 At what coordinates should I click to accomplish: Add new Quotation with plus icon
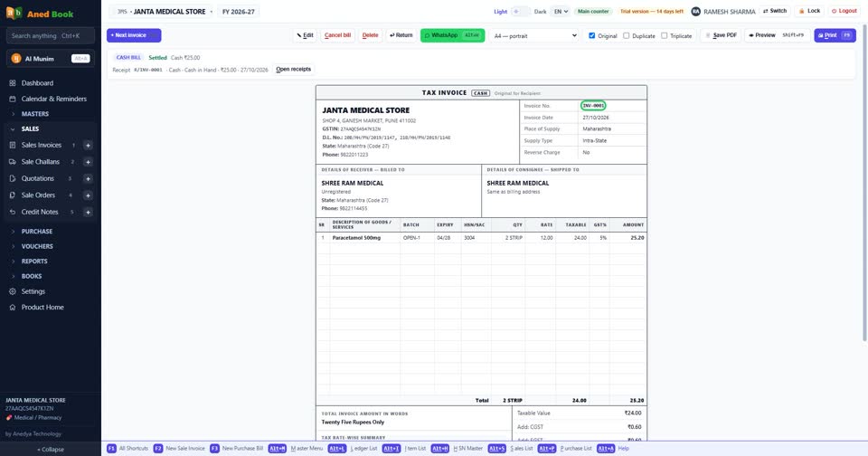(x=88, y=178)
